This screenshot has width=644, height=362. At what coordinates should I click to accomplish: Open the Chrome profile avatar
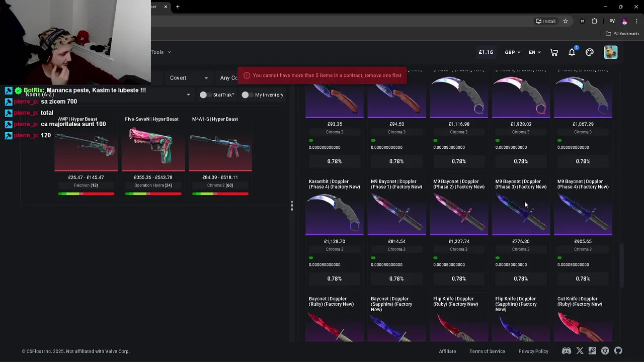click(x=625, y=21)
